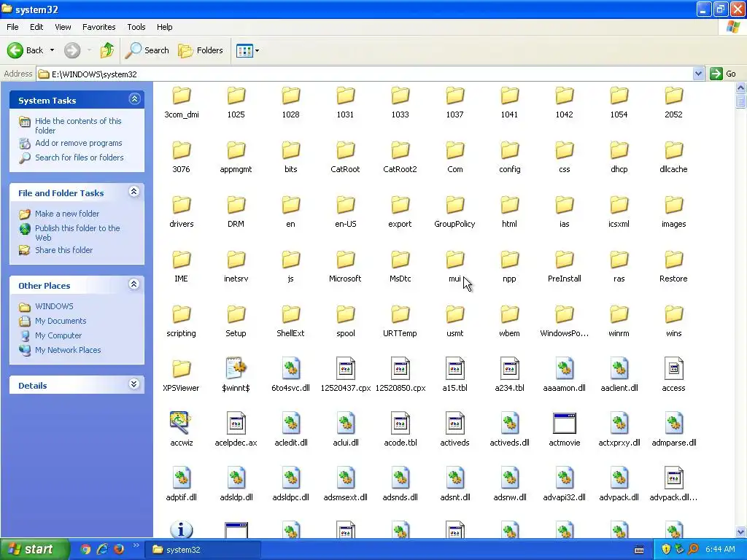Select the spool folder

point(345,322)
